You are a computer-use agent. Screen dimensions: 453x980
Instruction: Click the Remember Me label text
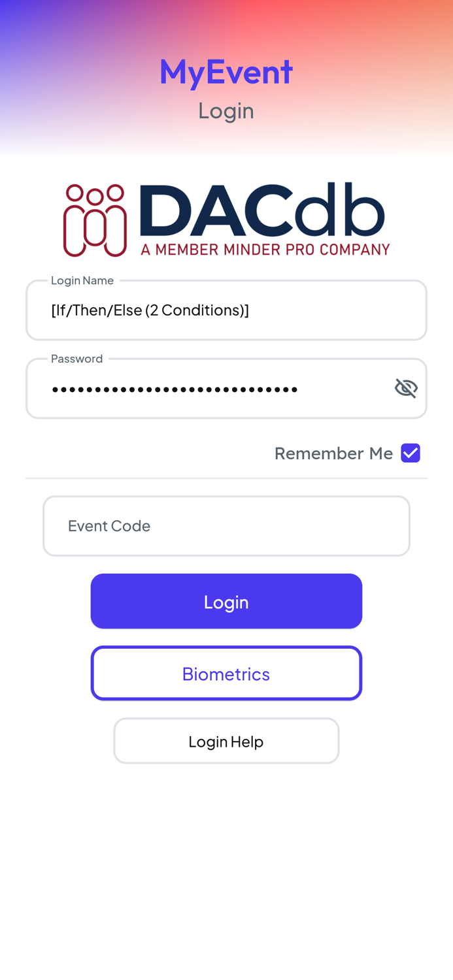pyautogui.click(x=333, y=453)
